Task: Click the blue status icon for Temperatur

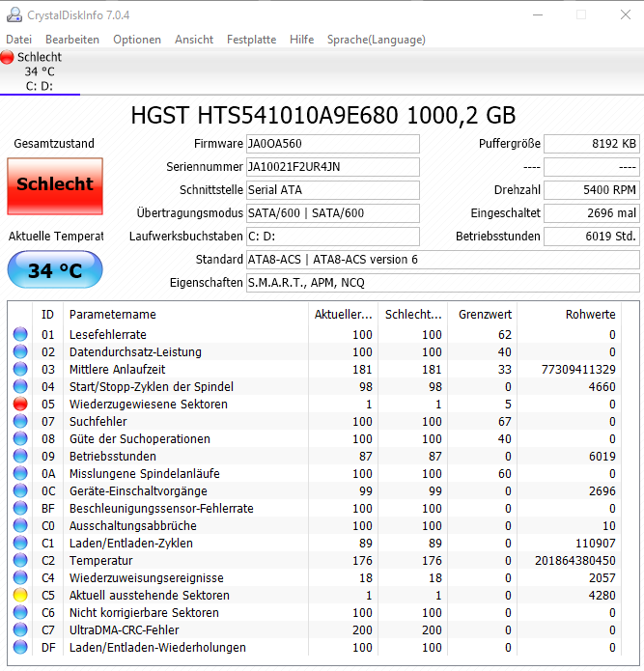Action: [20, 560]
